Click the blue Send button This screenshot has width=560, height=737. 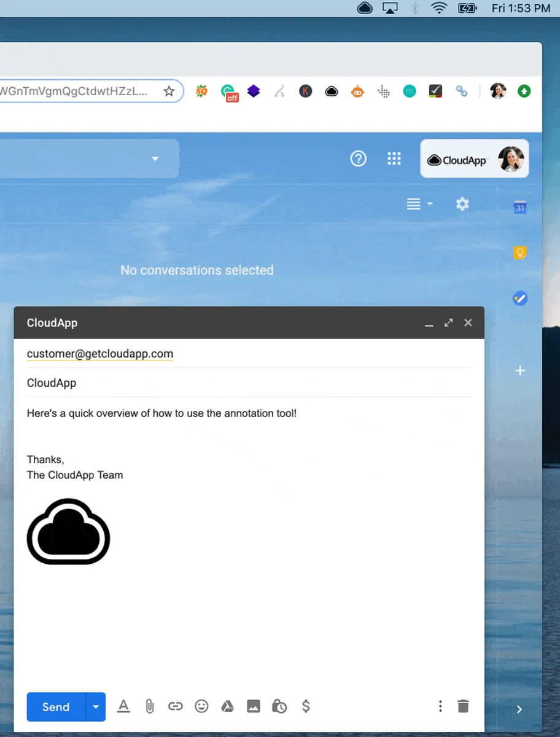pyautogui.click(x=56, y=707)
